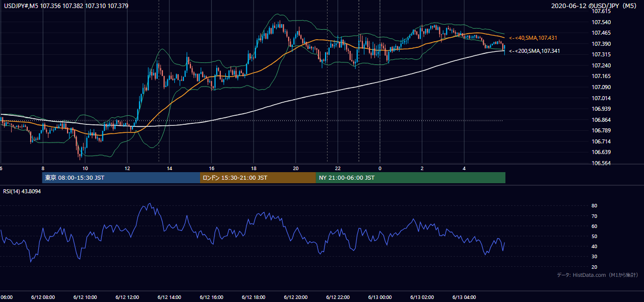Open the HistData.com data source credit
Image resolution: width=644 pixels, height=302 pixels.
click(598, 275)
